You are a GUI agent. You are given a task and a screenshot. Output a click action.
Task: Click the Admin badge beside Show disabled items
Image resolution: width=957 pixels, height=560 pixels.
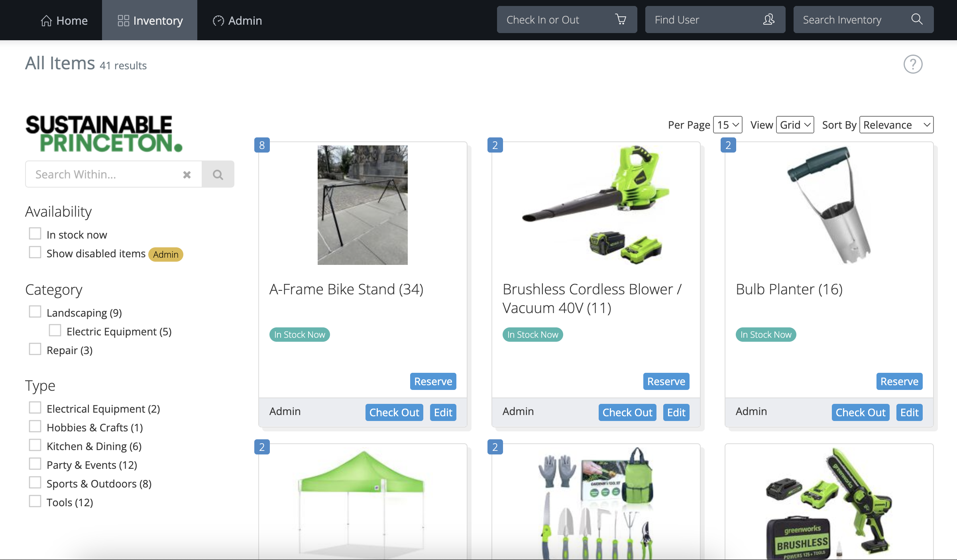pyautogui.click(x=166, y=255)
